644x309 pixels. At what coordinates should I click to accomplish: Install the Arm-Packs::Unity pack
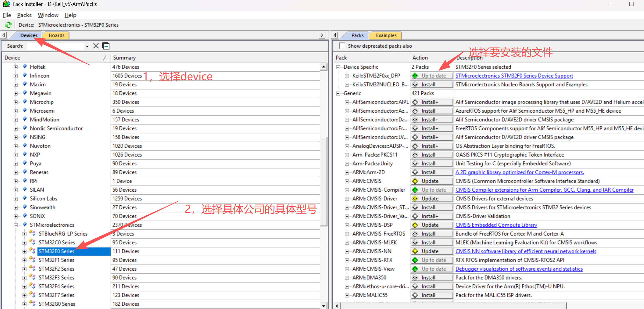tap(432, 164)
